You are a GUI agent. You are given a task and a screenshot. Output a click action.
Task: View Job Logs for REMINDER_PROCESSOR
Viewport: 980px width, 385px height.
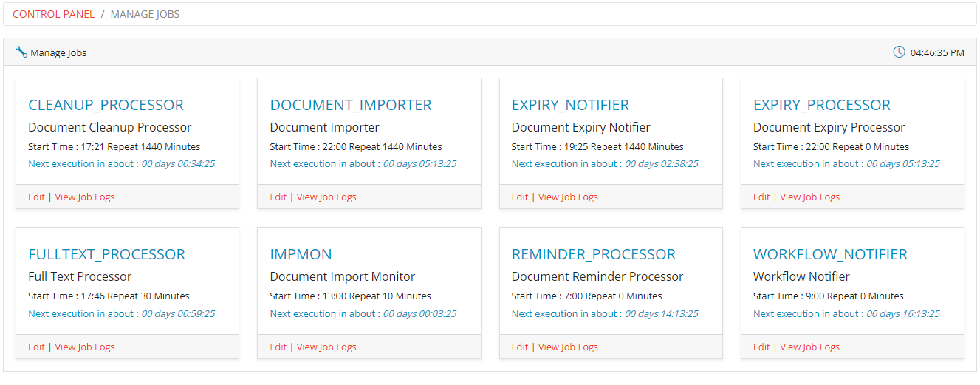point(568,347)
